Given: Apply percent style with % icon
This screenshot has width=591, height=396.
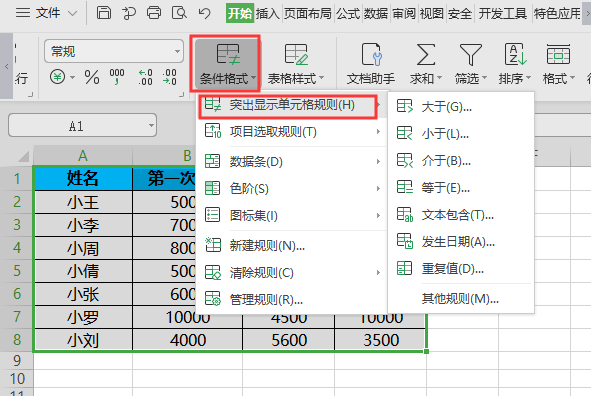Looking at the screenshot, I should coord(92,77).
